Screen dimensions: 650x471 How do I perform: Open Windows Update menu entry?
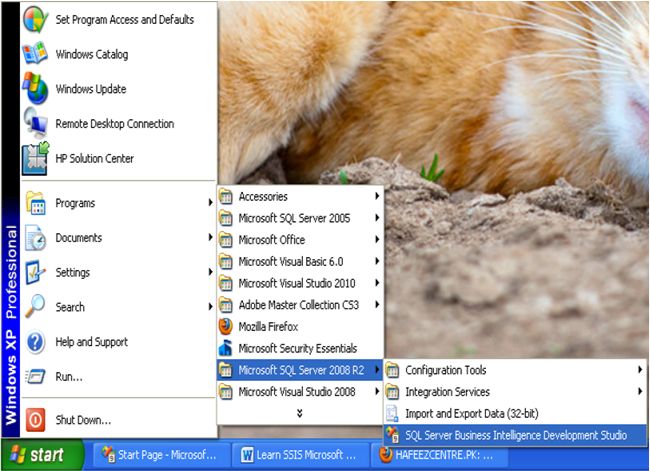119,89
